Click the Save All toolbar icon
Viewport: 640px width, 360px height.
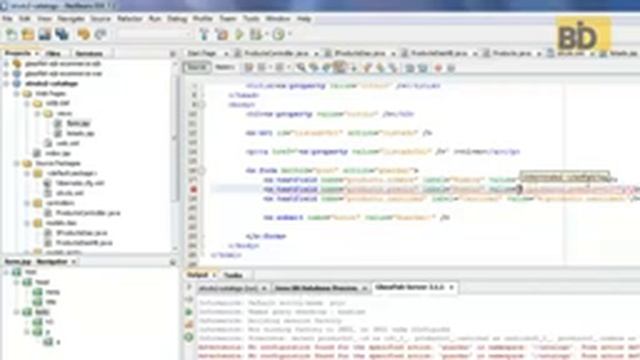[x=62, y=35]
